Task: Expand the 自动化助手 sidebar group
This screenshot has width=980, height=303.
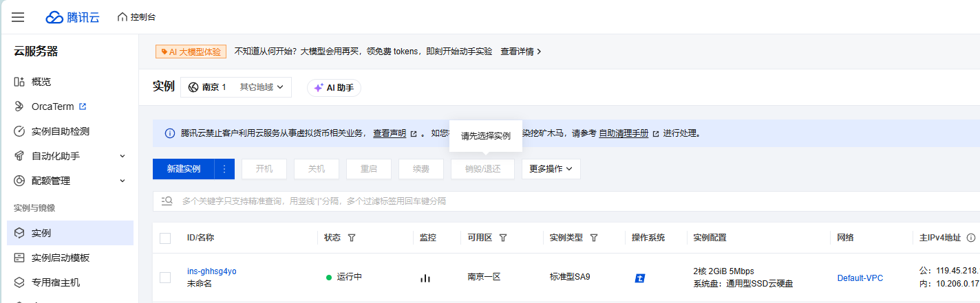Action: click(122, 156)
